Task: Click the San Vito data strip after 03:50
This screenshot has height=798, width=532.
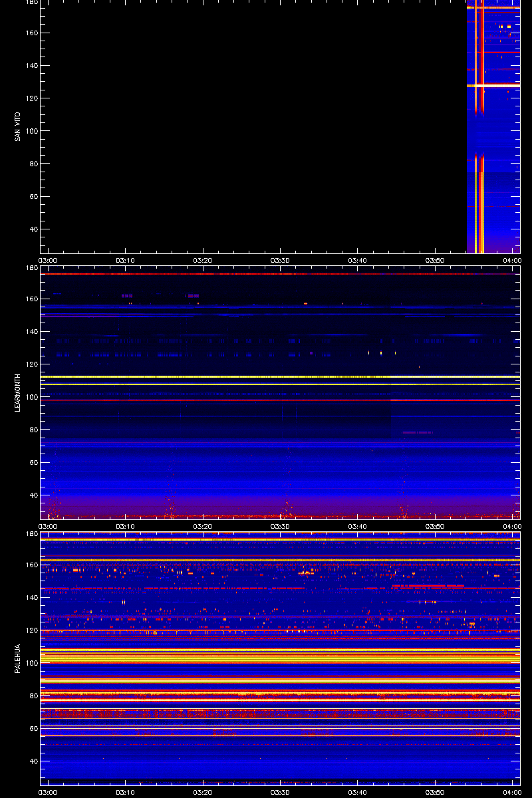Action: (493, 126)
